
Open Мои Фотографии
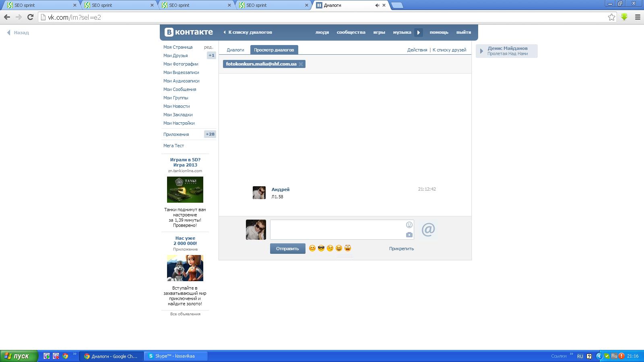pyautogui.click(x=181, y=64)
